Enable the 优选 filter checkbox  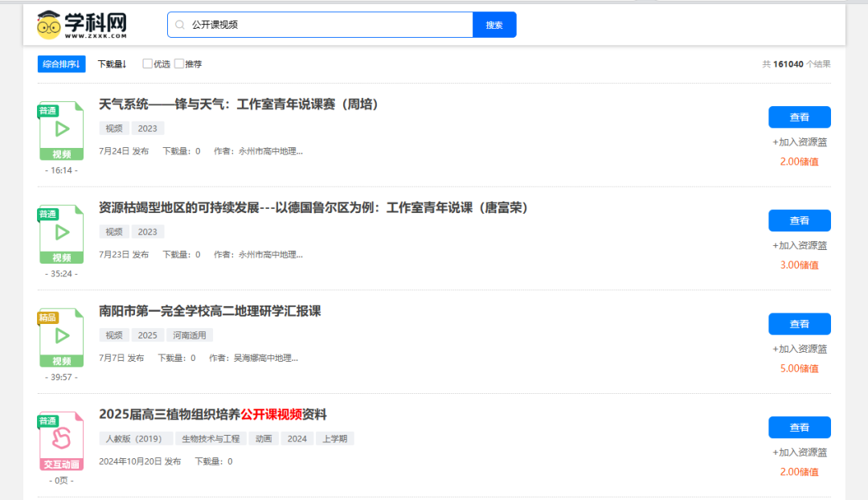pyautogui.click(x=146, y=63)
